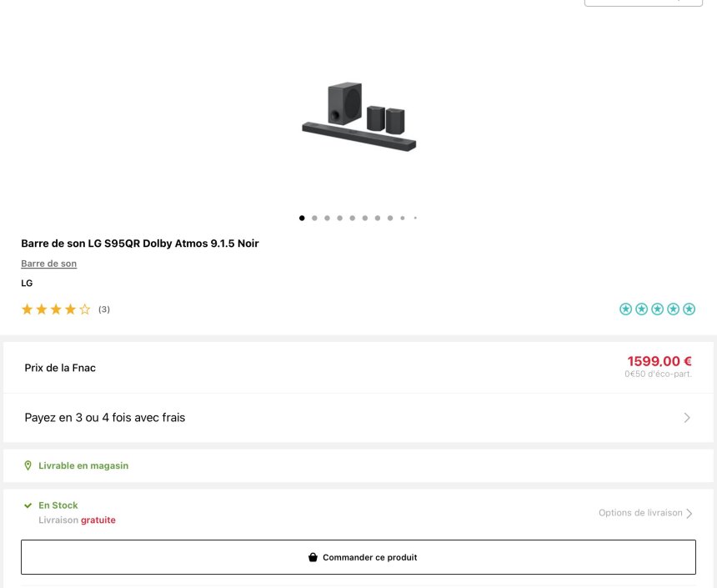Open the "Barre de son" category link

tap(48, 264)
